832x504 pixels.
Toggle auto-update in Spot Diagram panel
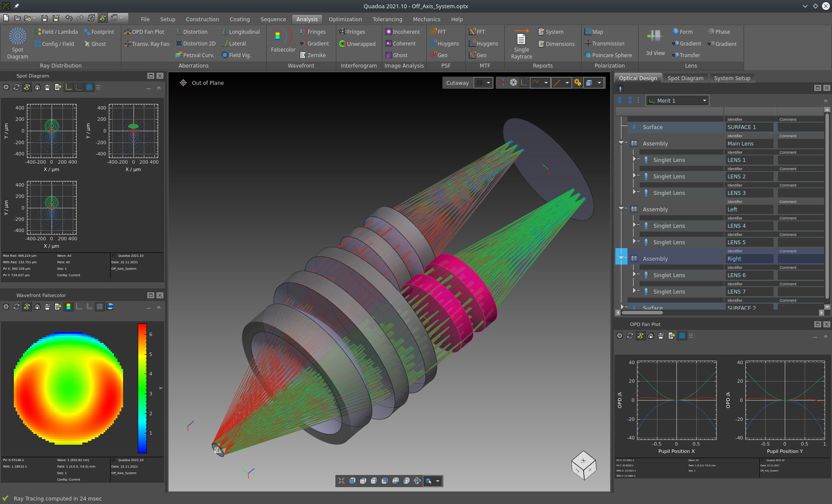coord(27,87)
